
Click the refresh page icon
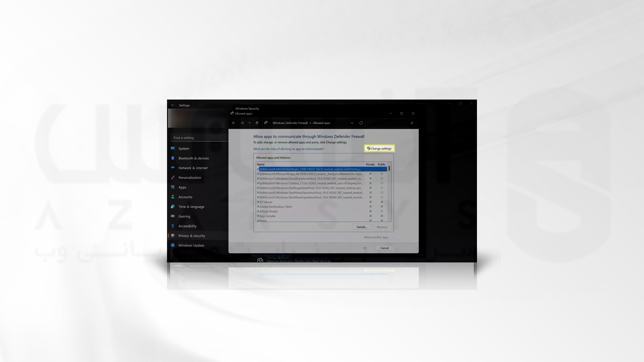pyautogui.click(x=361, y=123)
